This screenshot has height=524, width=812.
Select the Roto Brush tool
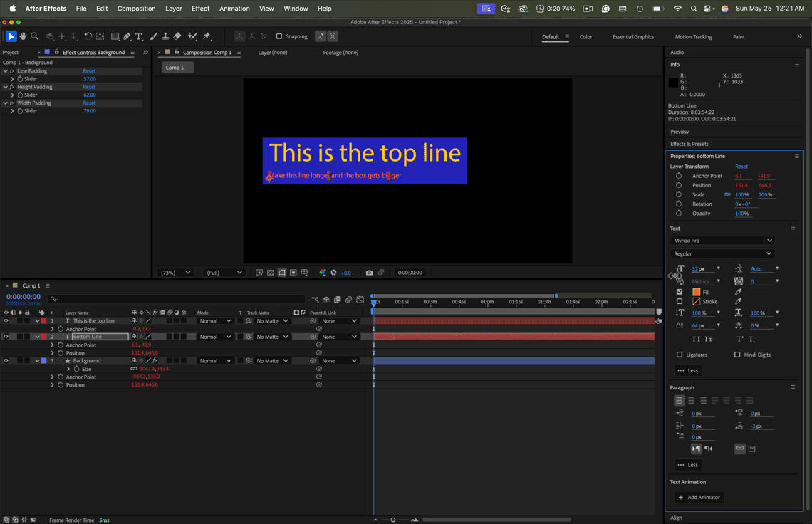192,36
